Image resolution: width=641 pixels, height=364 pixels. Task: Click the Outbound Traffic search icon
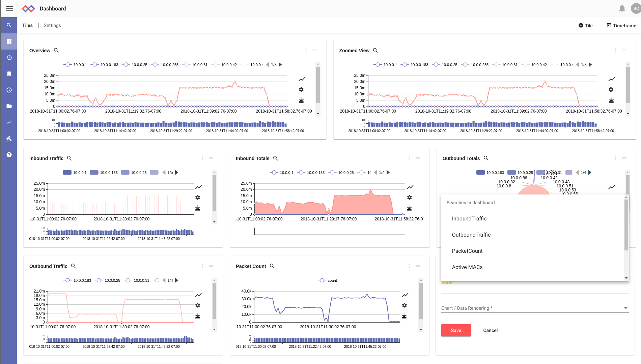(73, 266)
